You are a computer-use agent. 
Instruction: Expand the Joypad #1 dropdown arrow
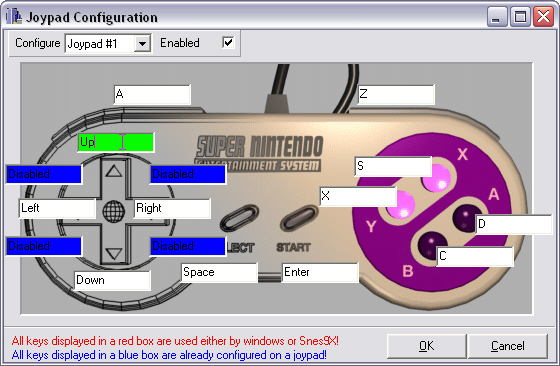[142, 44]
